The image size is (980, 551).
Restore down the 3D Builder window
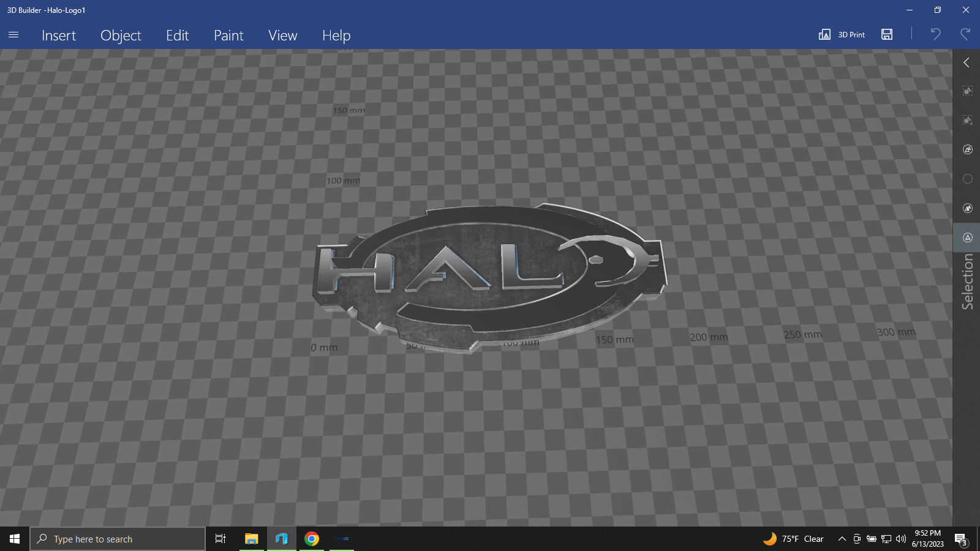938,10
